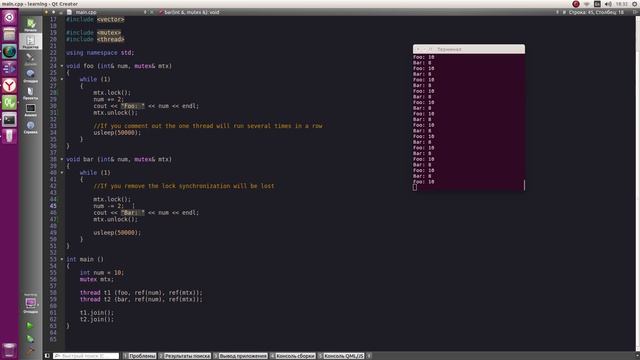Viewport: 640px width, 360px height.
Task: Open the keyboard layout indicator
Action: (597, 4)
